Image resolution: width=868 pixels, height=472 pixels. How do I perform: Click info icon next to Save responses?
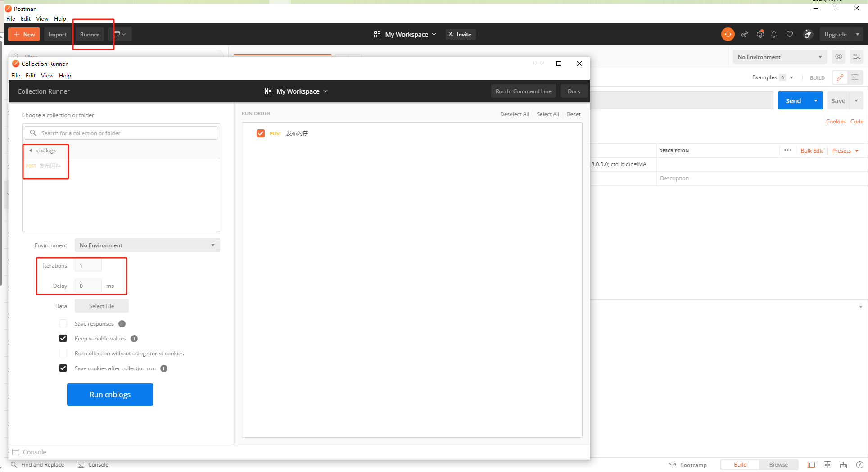[x=122, y=324]
